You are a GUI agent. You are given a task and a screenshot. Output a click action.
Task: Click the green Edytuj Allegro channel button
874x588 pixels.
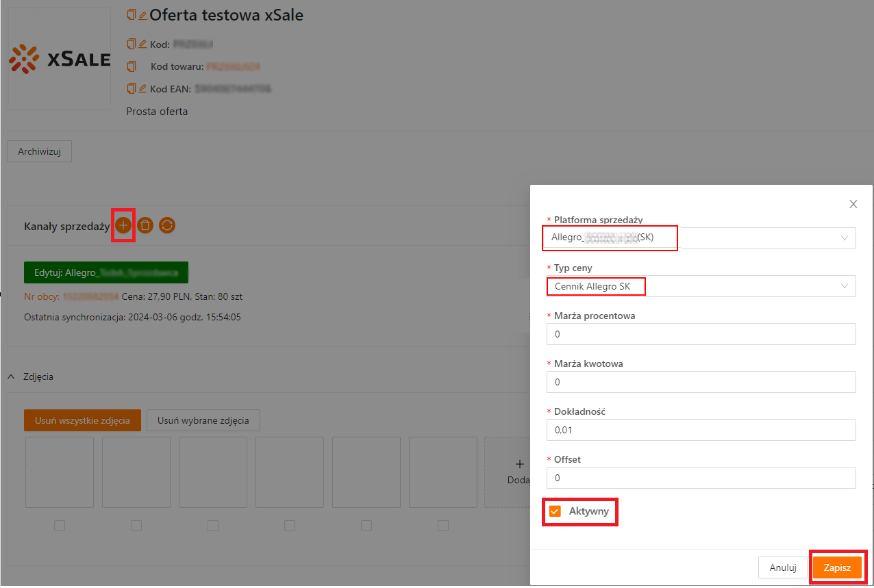[106, 272]
